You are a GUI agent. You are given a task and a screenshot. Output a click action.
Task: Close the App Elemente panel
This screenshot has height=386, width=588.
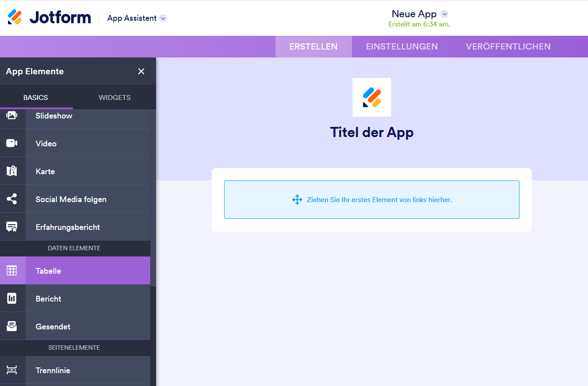141,71
